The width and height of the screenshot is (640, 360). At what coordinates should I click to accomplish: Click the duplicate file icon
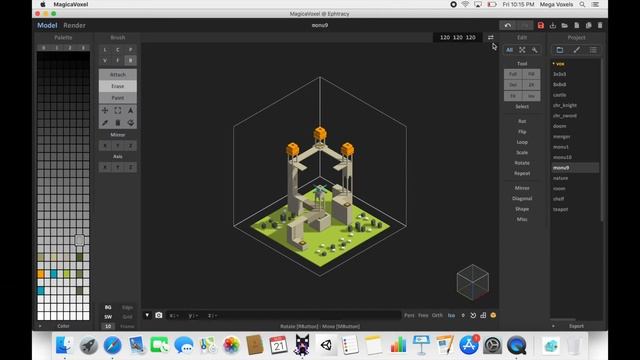589,25
